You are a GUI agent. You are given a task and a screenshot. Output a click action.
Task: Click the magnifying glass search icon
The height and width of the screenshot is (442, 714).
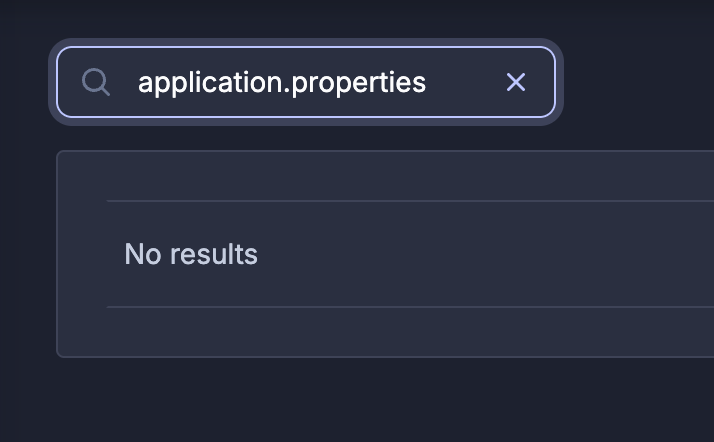click(96, 82)
